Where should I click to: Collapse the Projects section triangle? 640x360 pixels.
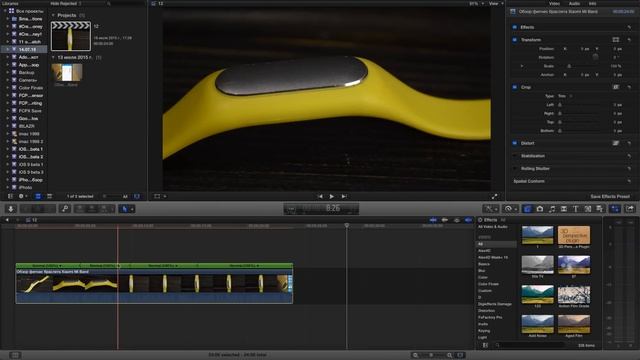(x=53, y=15)
